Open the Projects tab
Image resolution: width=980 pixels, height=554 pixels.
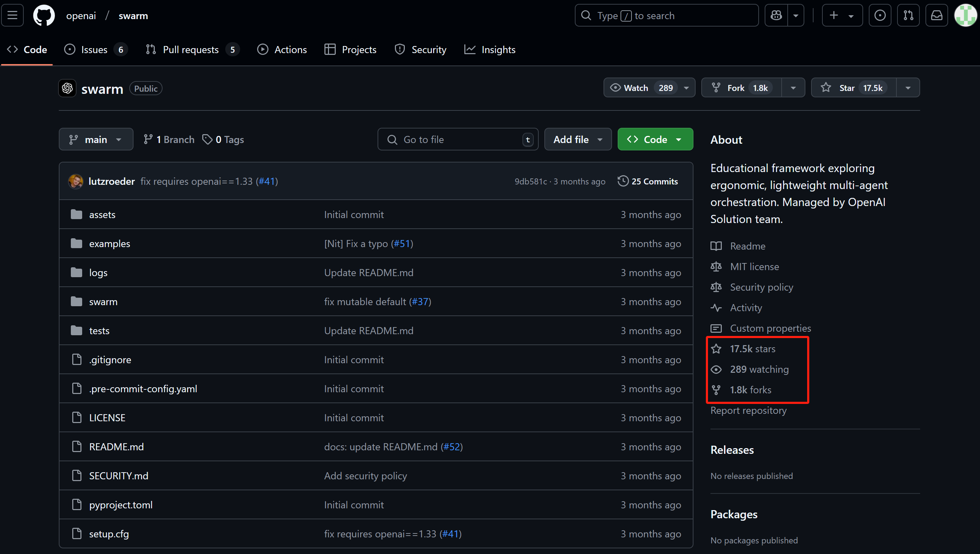coord(350,50)
